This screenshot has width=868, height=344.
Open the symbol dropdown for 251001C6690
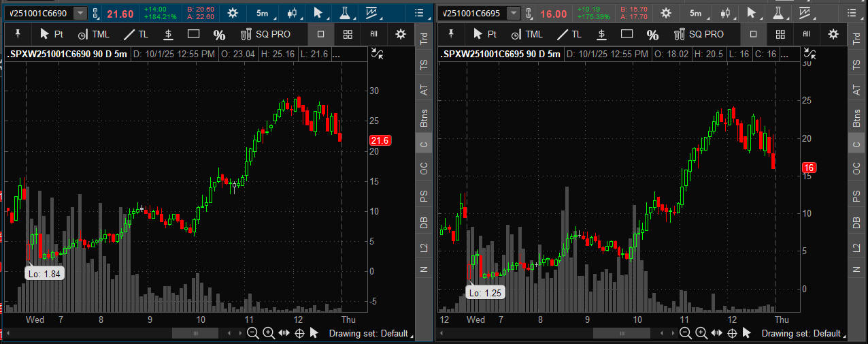(x=80, y=13)
